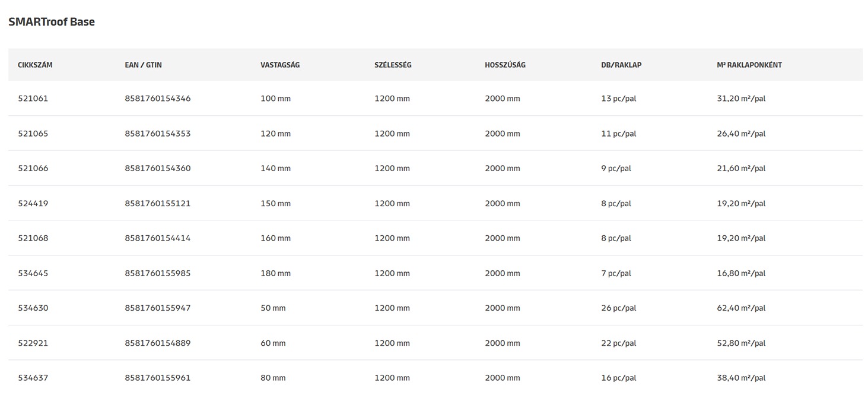This screenshot has height=398, width=868.
Task: Click the 11 pc/pal cell
Action: pos(618,134)
